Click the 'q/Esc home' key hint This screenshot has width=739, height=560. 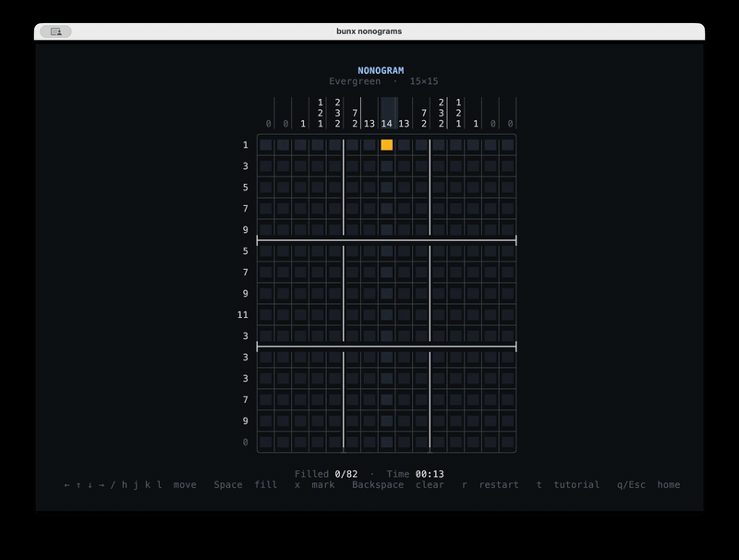click(x=648, y=484)
